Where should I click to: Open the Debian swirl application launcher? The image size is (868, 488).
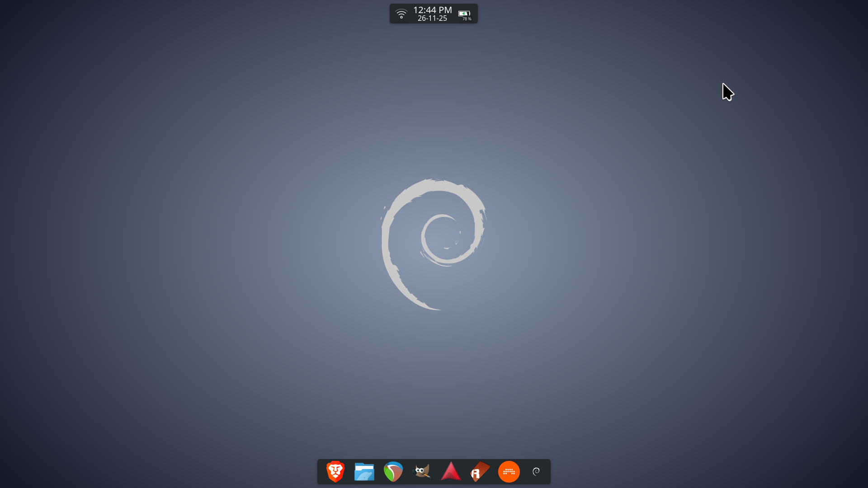[536, 472]
